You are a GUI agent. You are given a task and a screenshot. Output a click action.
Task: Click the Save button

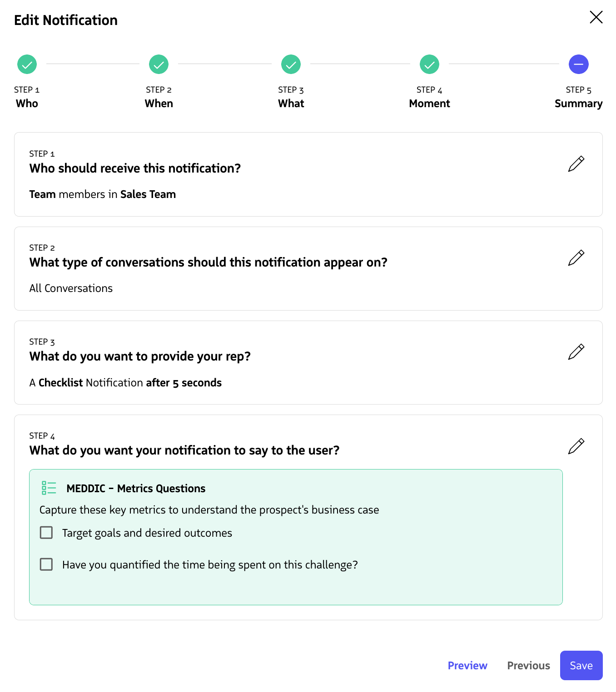(581, 665)
